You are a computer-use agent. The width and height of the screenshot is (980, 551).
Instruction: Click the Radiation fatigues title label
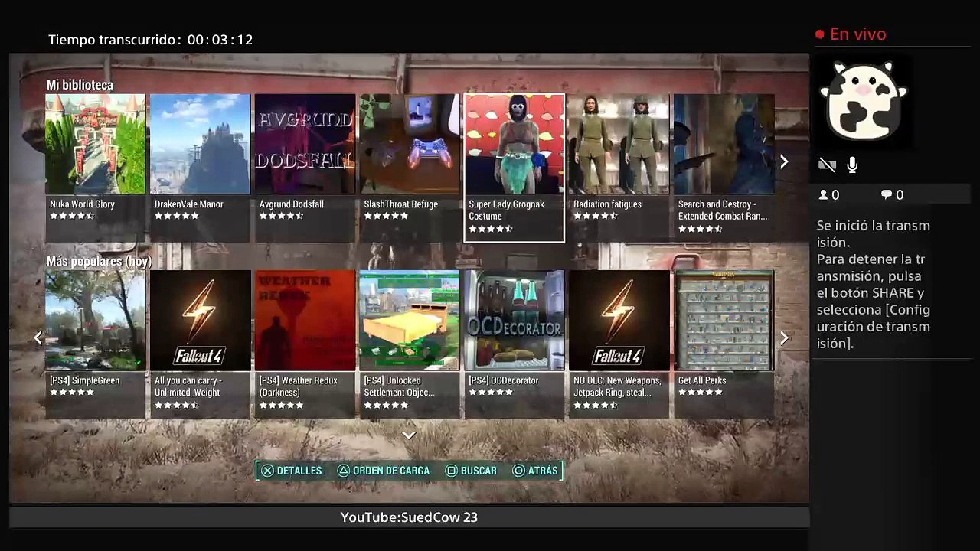click(608, 204)
